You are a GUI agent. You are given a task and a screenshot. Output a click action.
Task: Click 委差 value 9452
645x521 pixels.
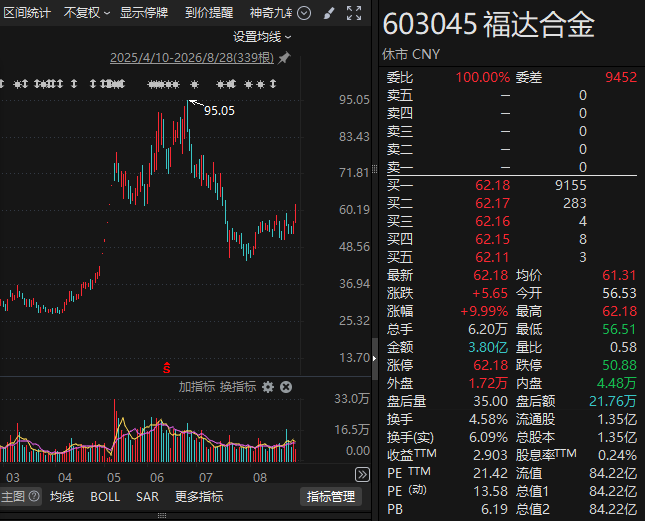coord(621,77)
